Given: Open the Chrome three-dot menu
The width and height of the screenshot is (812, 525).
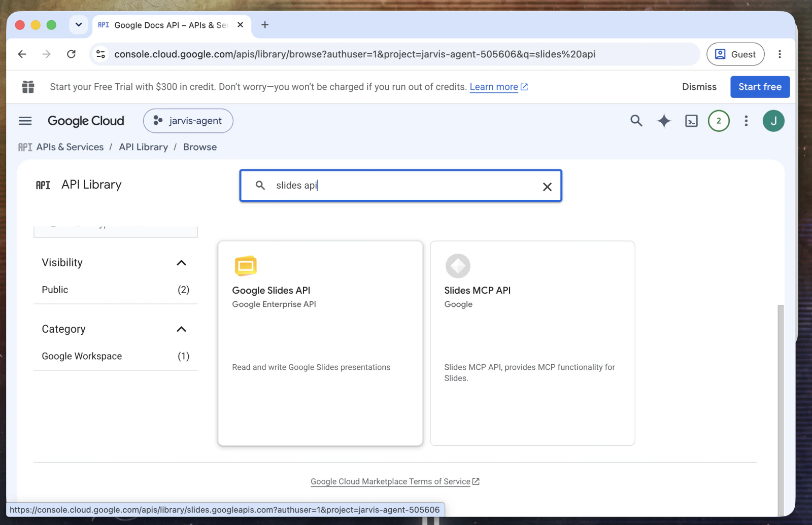Looking at the screenshot, I should coord(780,54).
